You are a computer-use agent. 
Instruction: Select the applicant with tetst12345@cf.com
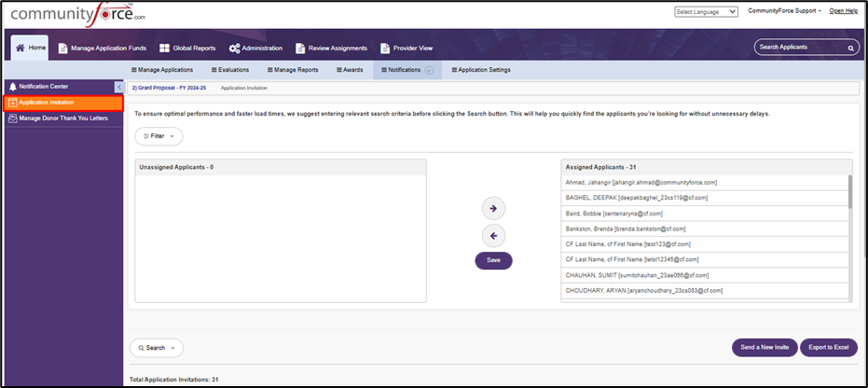pyautogui.click(x=704, y=259)
